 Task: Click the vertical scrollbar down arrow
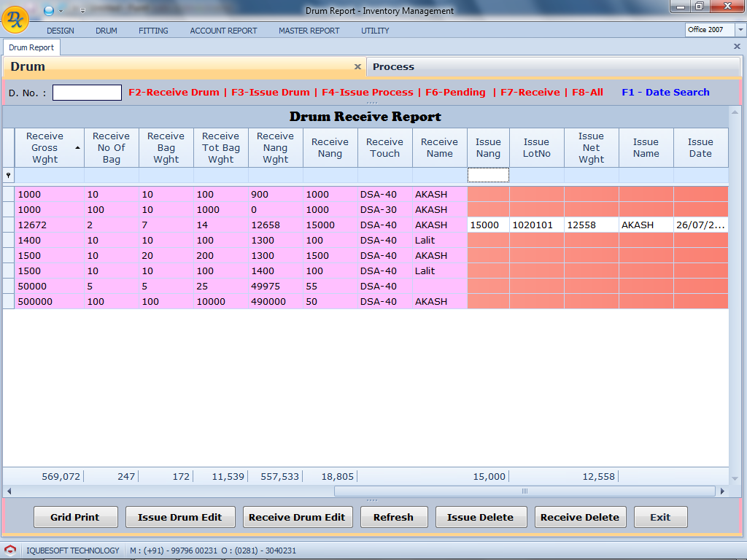735,479
